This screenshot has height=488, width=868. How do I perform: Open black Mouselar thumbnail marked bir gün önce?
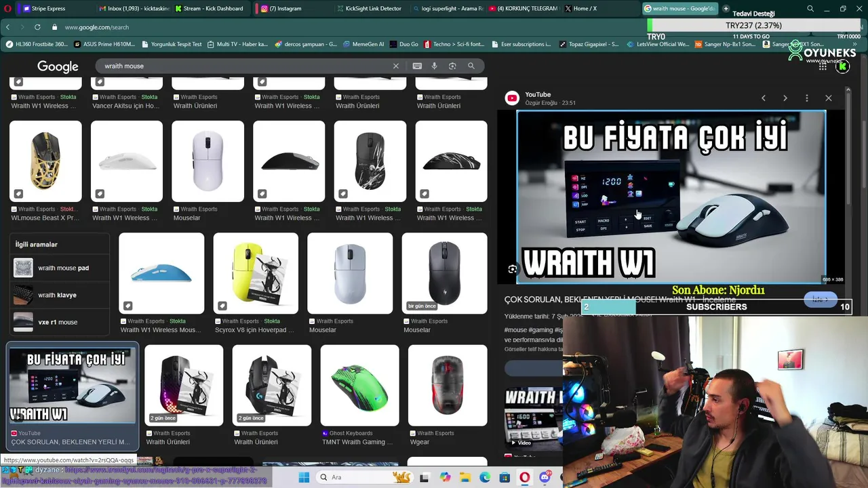coord(444,273)
